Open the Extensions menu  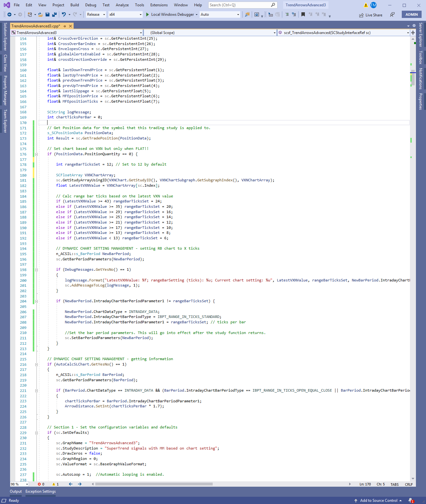coord(159,5)
